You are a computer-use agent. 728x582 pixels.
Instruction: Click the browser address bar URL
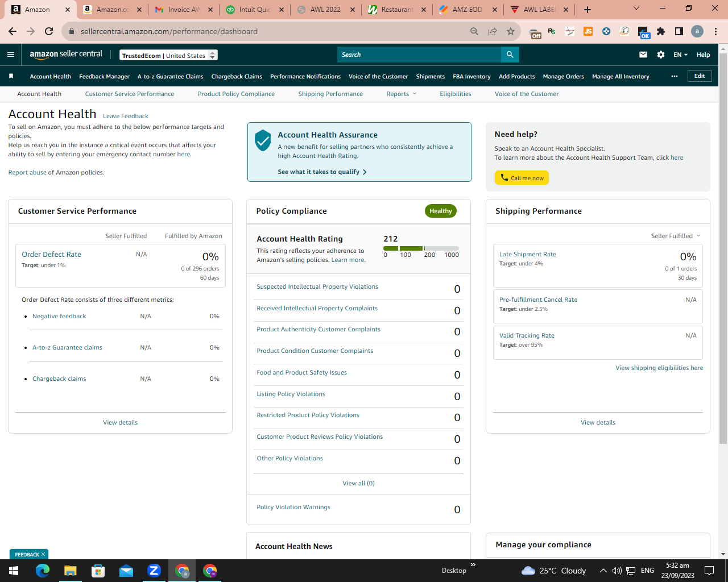(169, 31)
